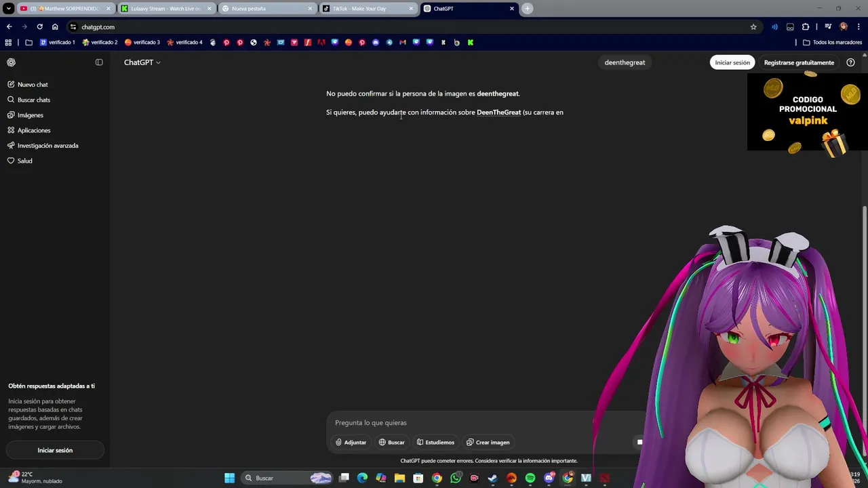The height and width of the screenshot is (488, 868).
Task: Open the Windows Start button
Action: 229,479
